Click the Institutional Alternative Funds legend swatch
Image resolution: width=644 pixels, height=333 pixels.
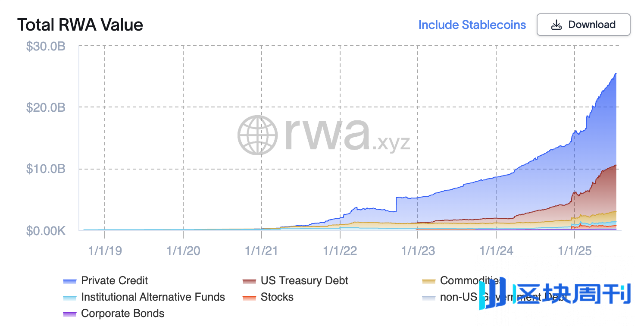point(70,298)
